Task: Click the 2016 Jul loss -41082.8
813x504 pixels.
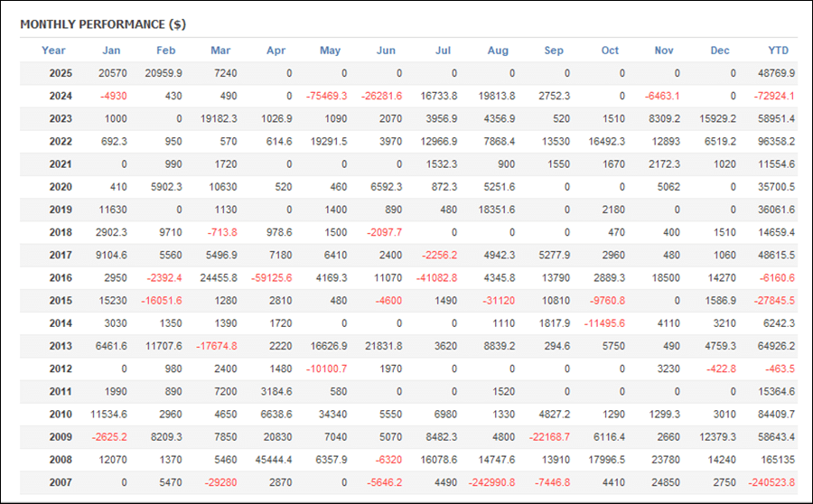Action: coord(436,278)
